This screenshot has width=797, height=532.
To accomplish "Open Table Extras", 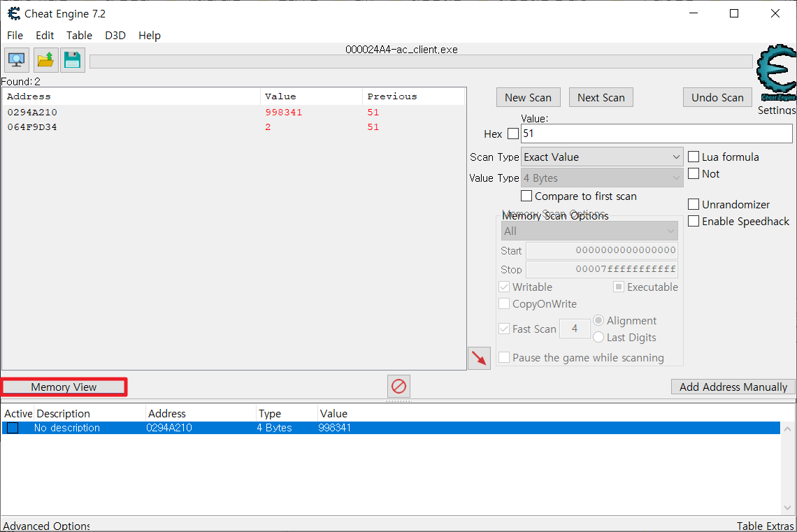I will coord(765,526).
